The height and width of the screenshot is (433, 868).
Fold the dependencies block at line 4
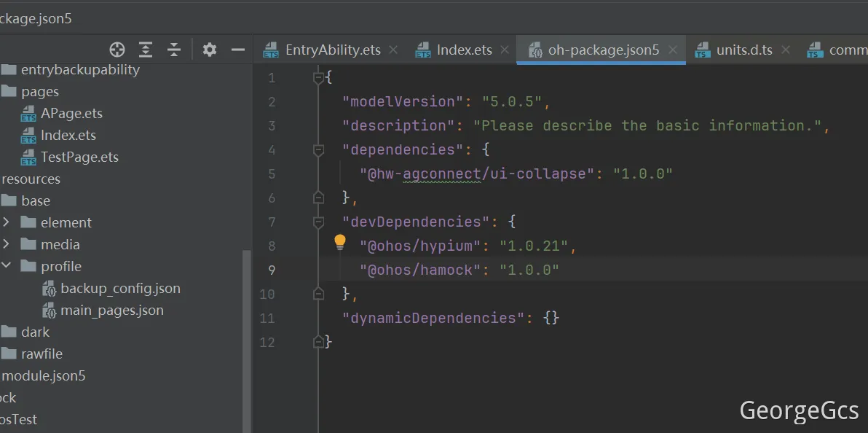[x=318, y=149]
